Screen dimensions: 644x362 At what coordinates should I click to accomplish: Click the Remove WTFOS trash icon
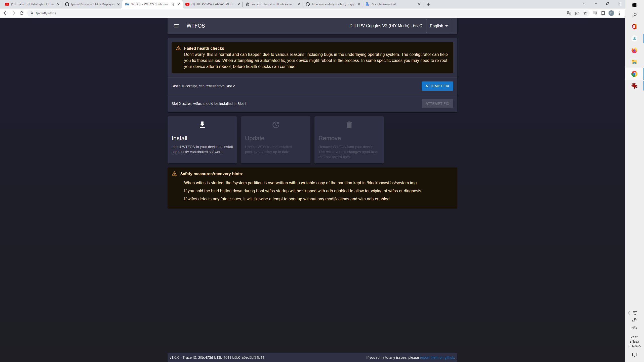(x=349, y=124)
